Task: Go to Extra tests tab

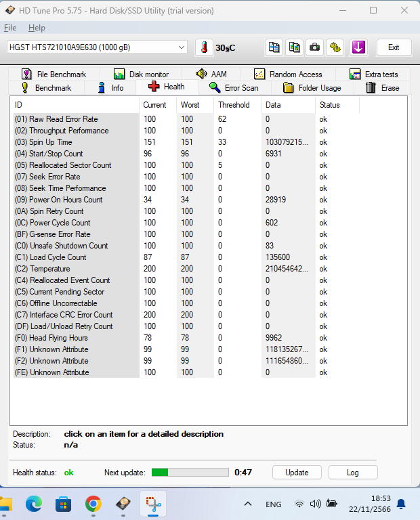Action: [373, 74]
